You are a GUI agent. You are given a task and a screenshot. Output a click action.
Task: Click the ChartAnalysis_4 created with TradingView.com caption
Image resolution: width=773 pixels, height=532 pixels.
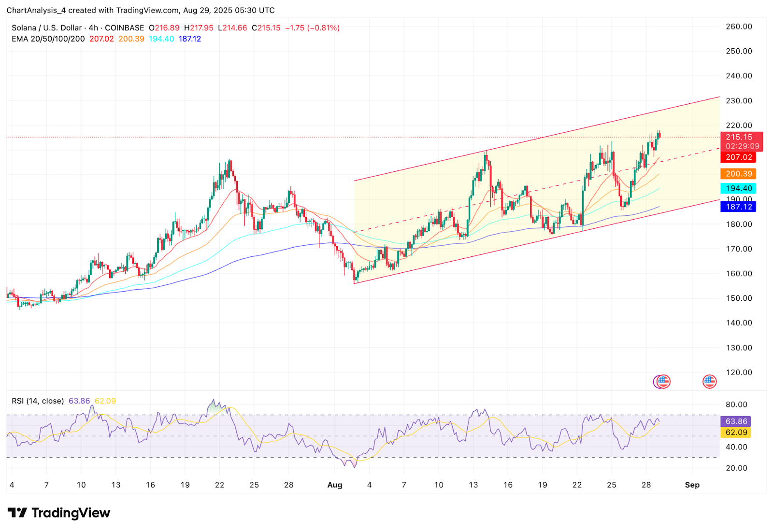141,10
